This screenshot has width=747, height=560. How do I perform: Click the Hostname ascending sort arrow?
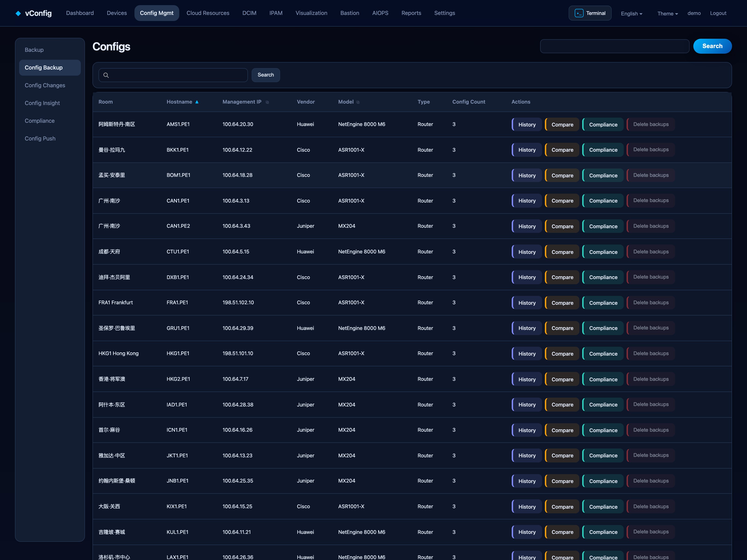pos(197,102)
